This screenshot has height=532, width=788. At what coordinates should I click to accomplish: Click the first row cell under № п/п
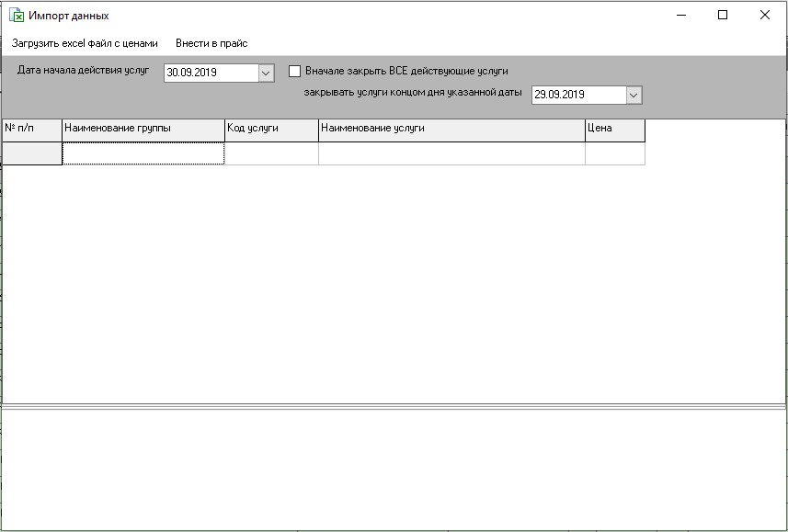click(30, 153)
